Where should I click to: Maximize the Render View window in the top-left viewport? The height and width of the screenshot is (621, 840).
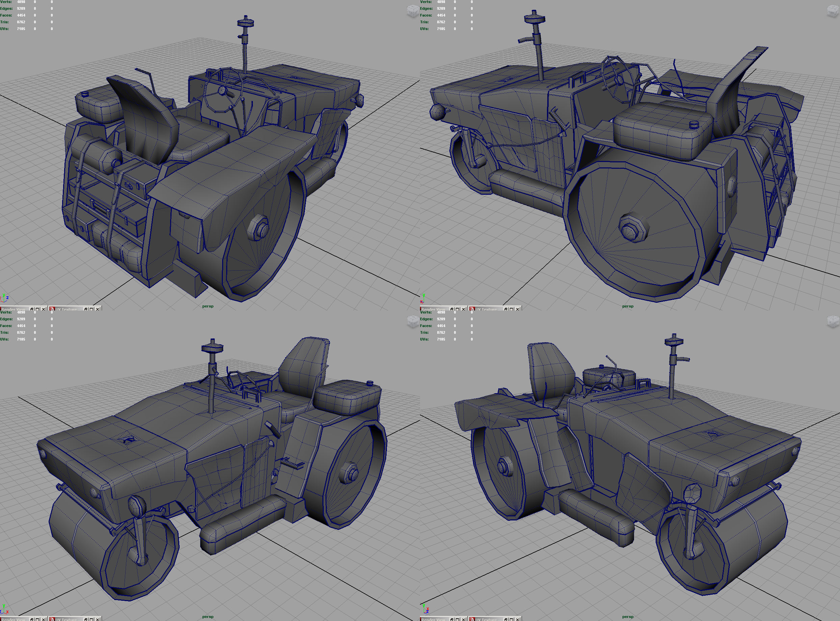tap(37, 309)
